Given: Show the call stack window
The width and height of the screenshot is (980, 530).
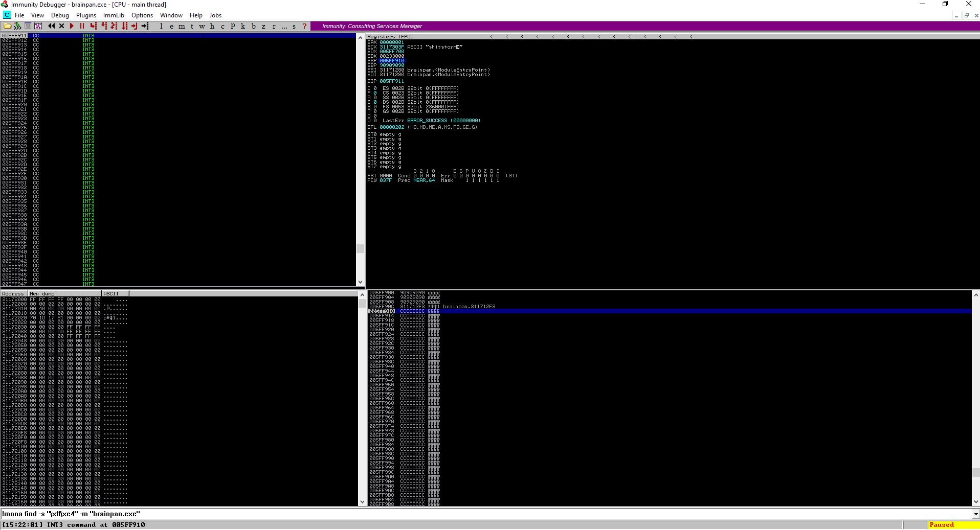Looking at the screenshot, I should point(243,26).
